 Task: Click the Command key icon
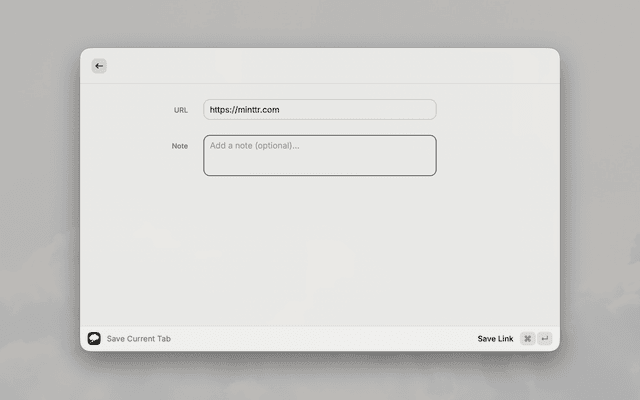[x=527, y=339]
